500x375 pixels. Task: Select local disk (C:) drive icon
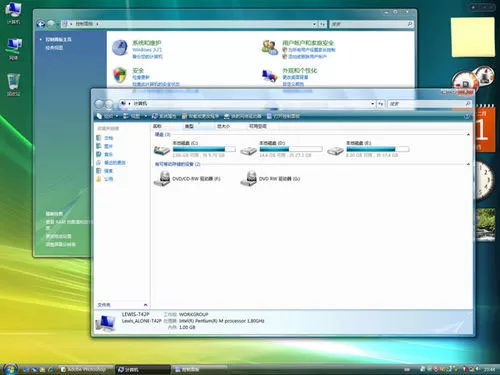coord(162,151)
